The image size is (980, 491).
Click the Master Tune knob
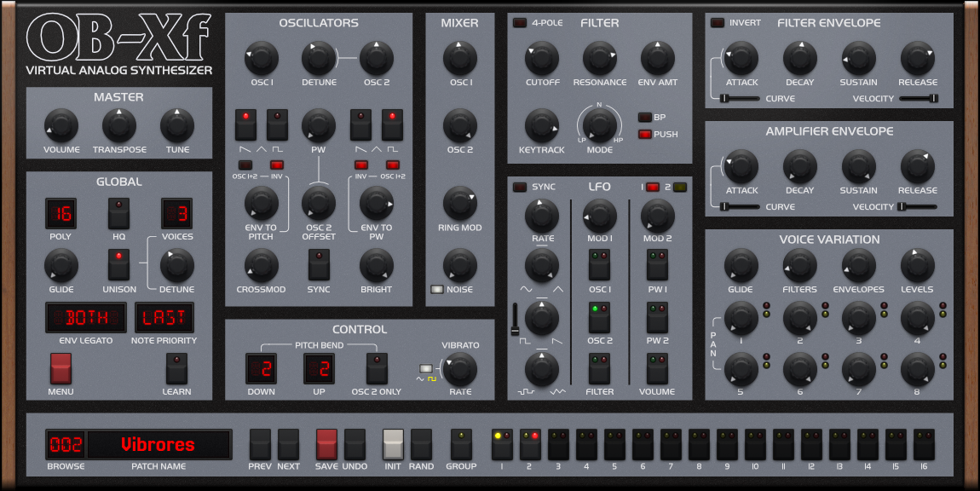point(177,125)
